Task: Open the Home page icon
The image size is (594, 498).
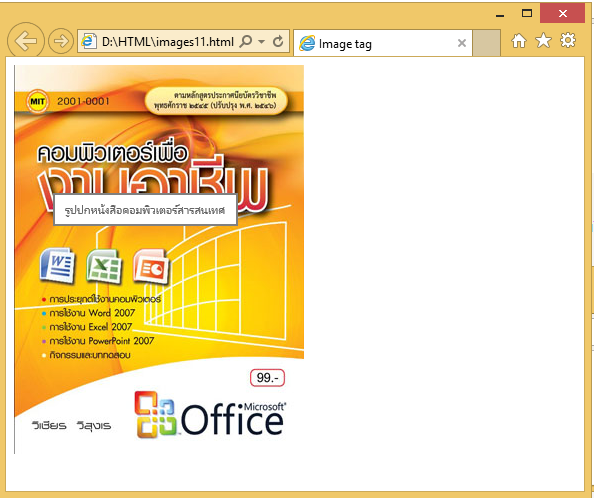Action: tap(519, 40)
